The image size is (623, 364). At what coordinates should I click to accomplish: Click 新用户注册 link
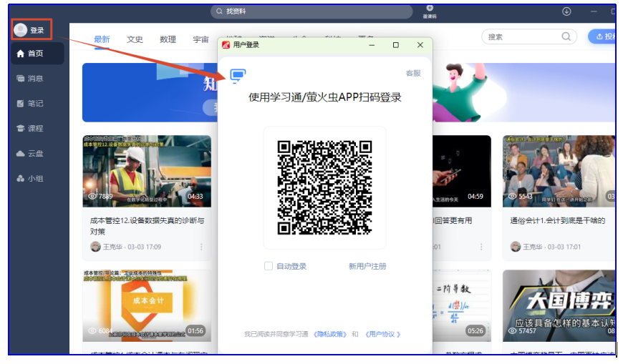pos(367,266)
